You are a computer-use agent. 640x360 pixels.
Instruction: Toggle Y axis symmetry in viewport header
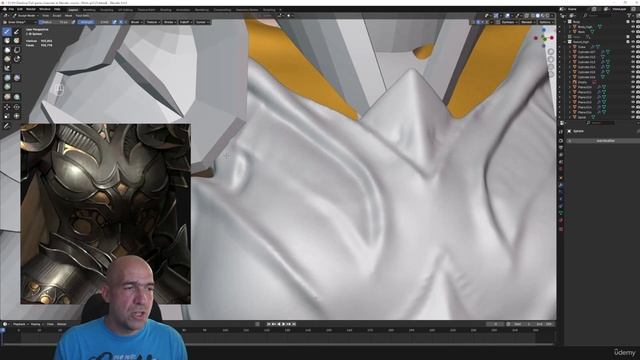482,22
